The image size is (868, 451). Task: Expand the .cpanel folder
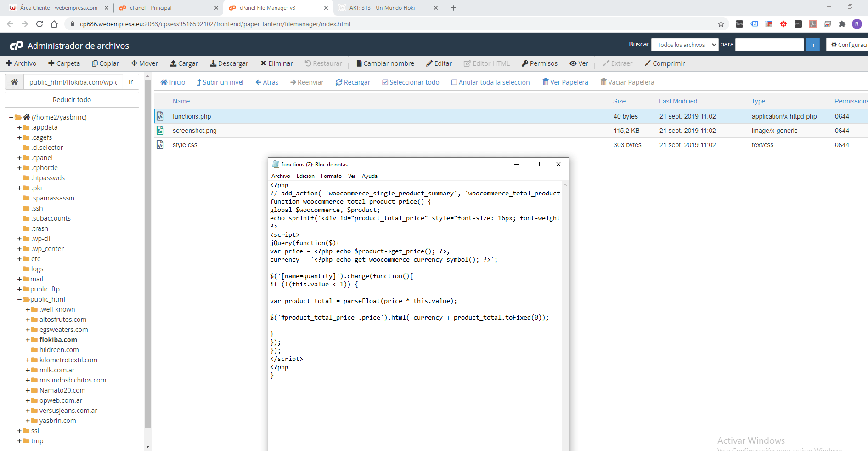19,158
